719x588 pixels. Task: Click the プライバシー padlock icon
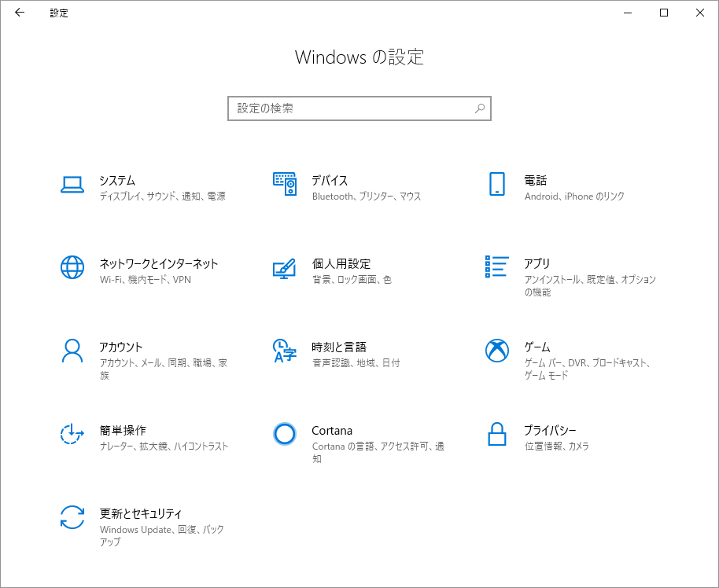tap(497, 434)
